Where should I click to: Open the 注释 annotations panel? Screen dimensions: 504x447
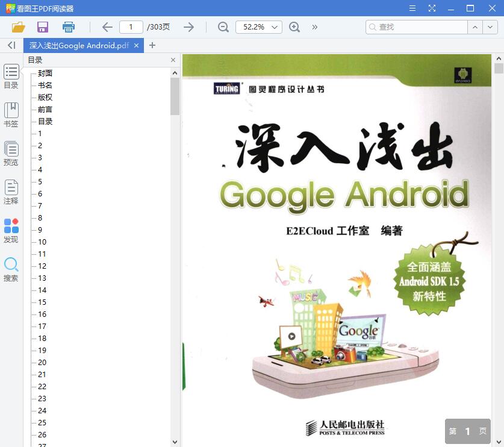pyautogui.click(x=11, y=192)
